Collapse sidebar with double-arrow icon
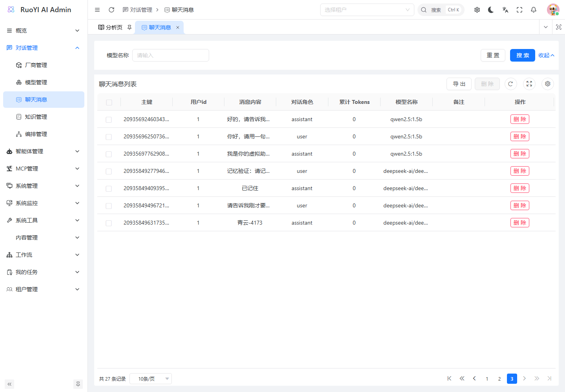This screenshot has width=565, height=392. pyautogui.click(x=9, y=384)
